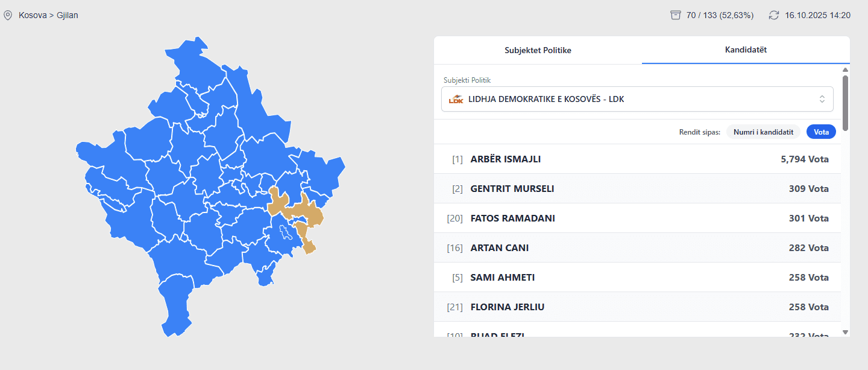Screen dimensions: 868x370
Task: Switch to Subjektet Politike tab
Action: click(538, 50)
